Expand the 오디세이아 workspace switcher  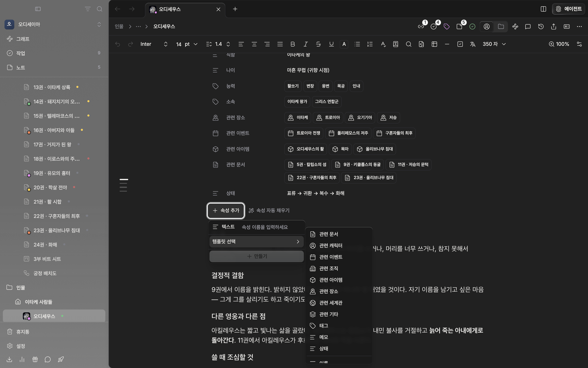pos(54,24)
